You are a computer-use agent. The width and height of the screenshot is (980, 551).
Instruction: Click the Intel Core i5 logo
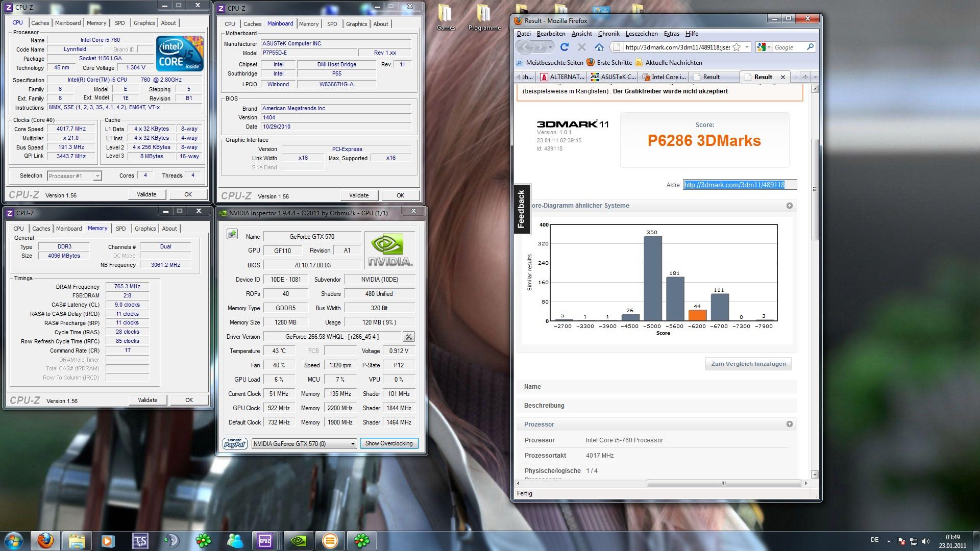(180, 53)
